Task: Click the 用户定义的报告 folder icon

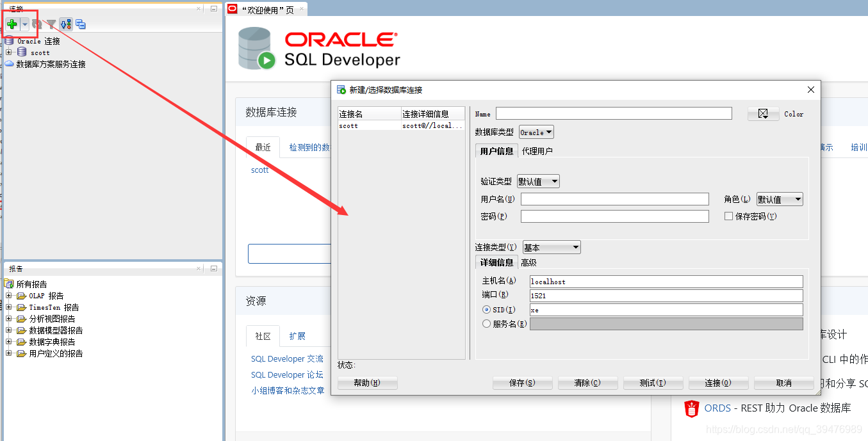Action: (22, 353)
